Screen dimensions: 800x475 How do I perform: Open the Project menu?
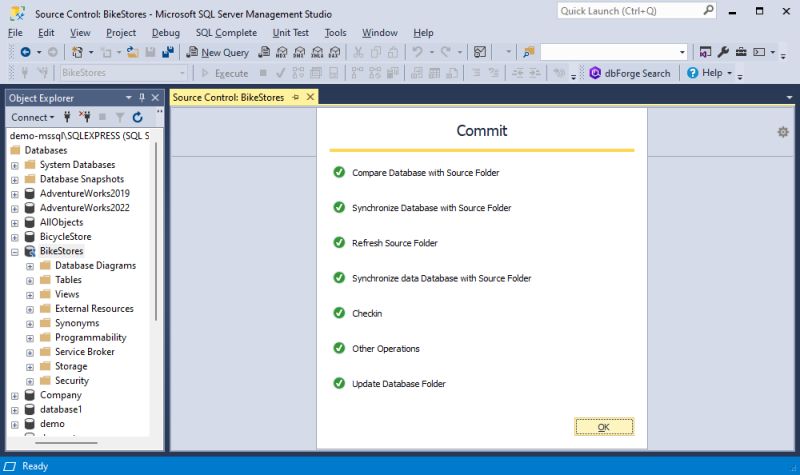tap(121, 33)
